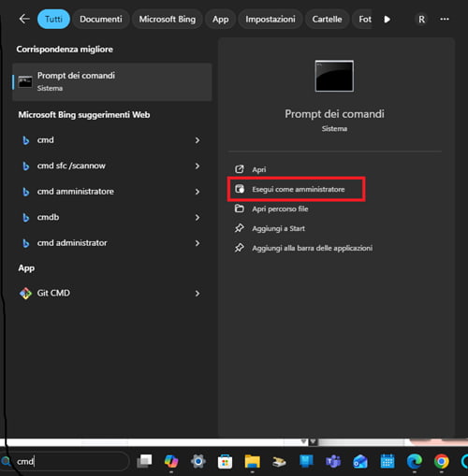
Task: Select Prompt dei comandi best match
Action: (x=112, y=82)
